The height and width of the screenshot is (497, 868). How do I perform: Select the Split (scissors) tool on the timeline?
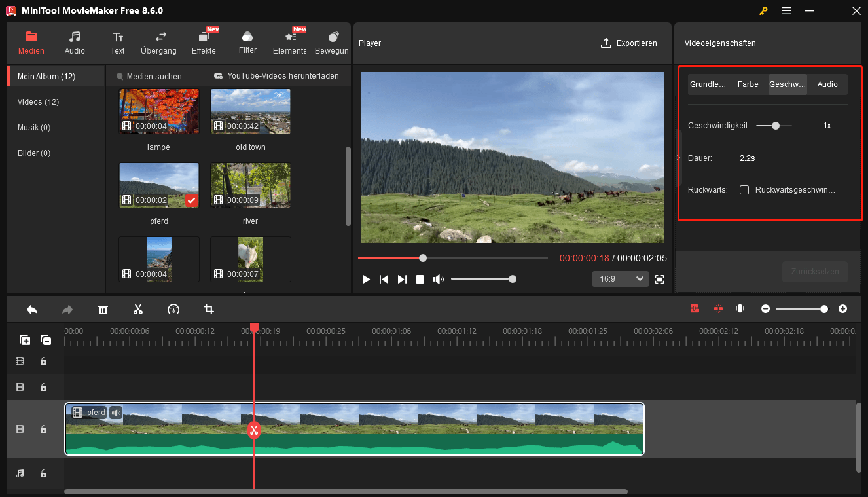click(138, 309)
